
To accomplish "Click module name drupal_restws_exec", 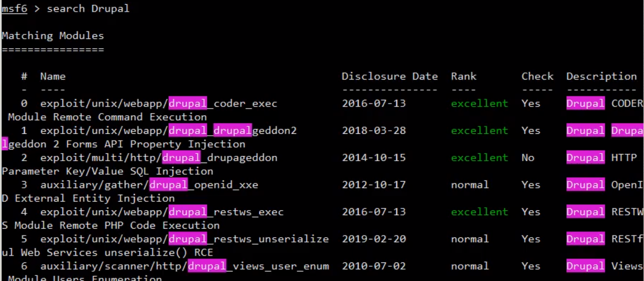I will (x=162, y=212).
